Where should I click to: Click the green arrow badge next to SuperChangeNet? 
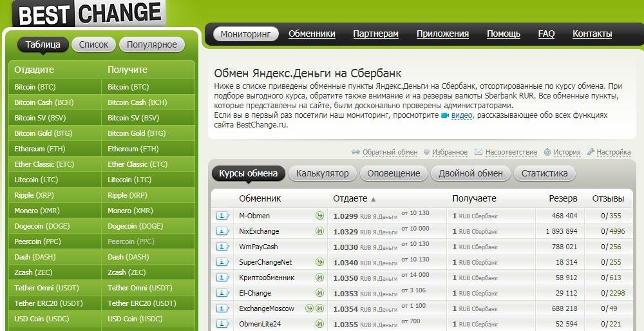pyautogui.click(x=319, y=262)
